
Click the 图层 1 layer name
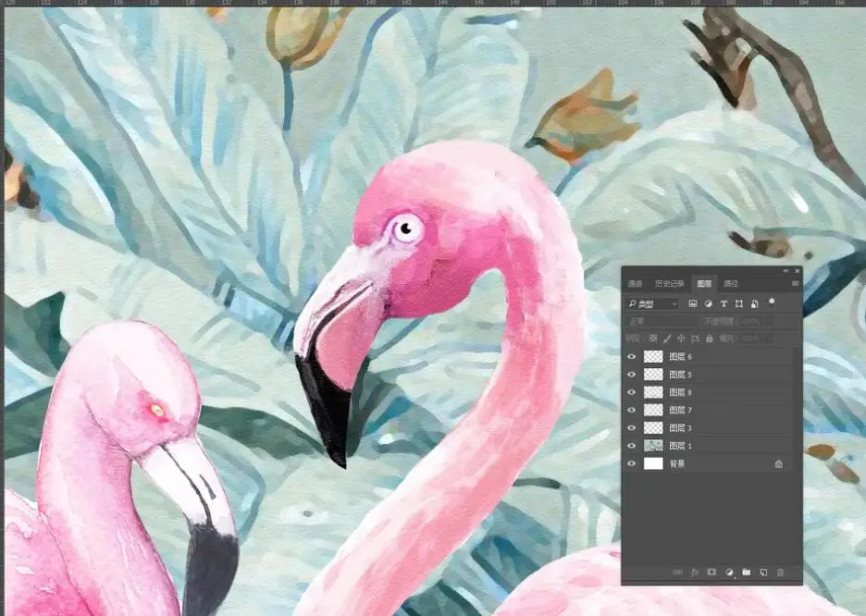680,446
